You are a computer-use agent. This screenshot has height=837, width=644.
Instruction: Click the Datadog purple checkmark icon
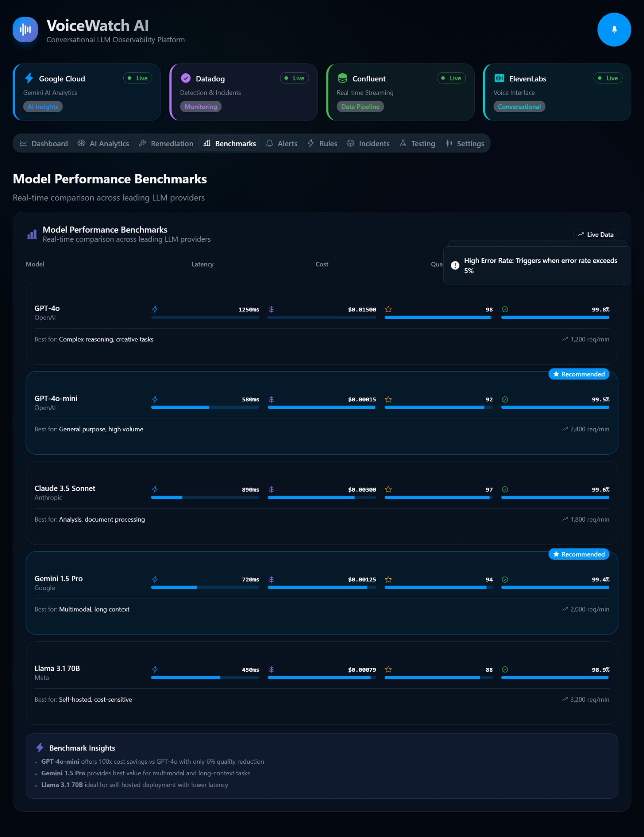click(x=186, y=78)
